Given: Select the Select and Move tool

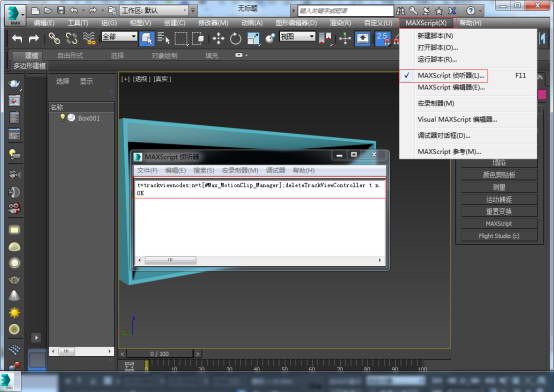Looking at the screenshot, I should (x=218, y=38).
